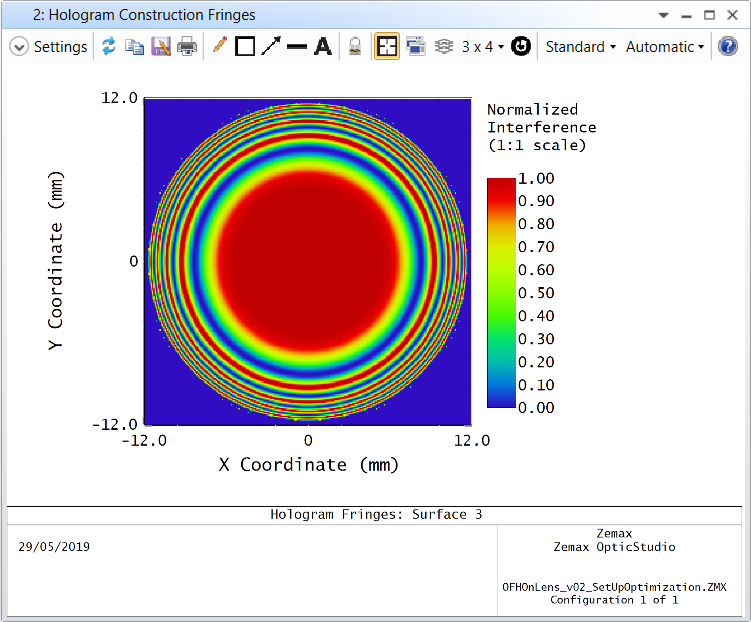Viewport: 751px width, 622px height.
Task: Open the Automatic dropdown menu
Action: coord(665,47)
